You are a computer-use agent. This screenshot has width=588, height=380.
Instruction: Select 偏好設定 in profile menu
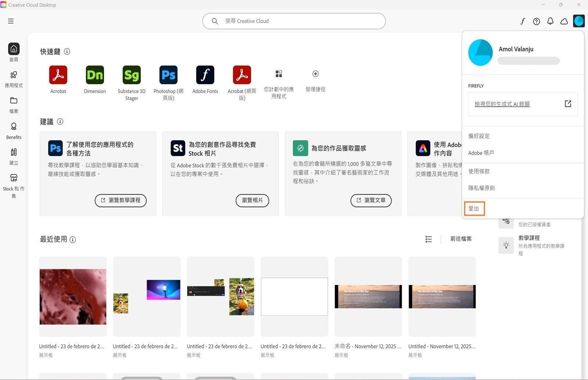pos(479,136)
